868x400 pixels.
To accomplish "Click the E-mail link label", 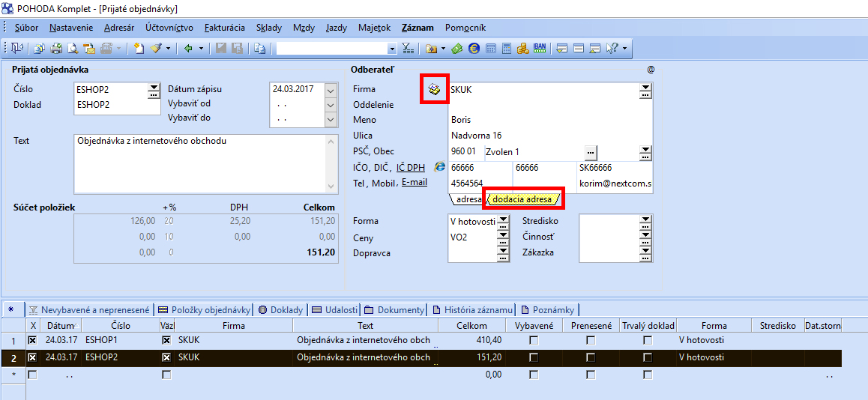I will coord(414,182).
